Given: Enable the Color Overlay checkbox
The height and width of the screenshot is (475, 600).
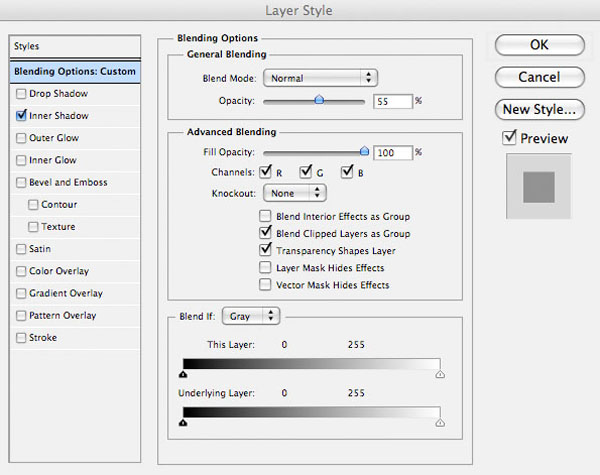Looking at the screenshot, I should (21, 271).
